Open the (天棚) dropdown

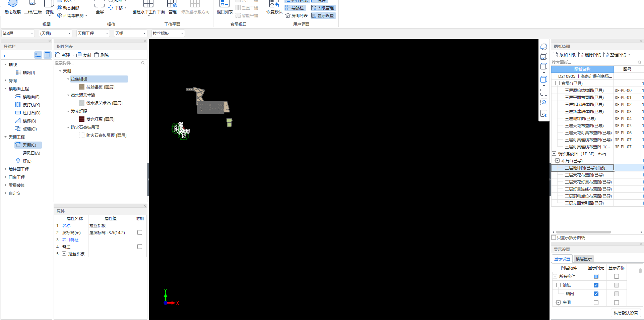pos(55,33)
